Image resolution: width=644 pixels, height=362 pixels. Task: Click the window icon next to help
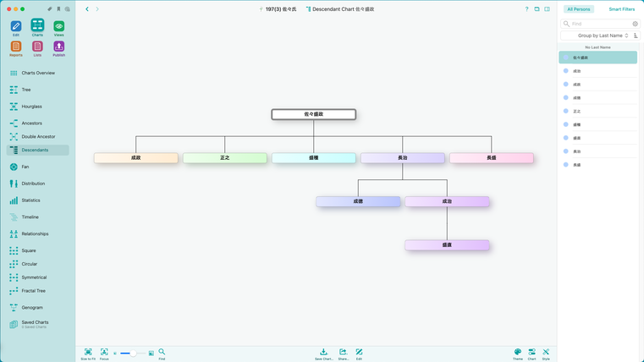(x=537, y=9)
